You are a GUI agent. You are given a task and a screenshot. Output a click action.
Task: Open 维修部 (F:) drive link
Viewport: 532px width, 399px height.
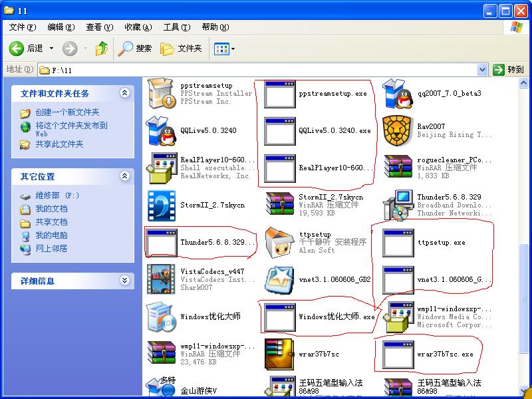[x=57, y=196]
